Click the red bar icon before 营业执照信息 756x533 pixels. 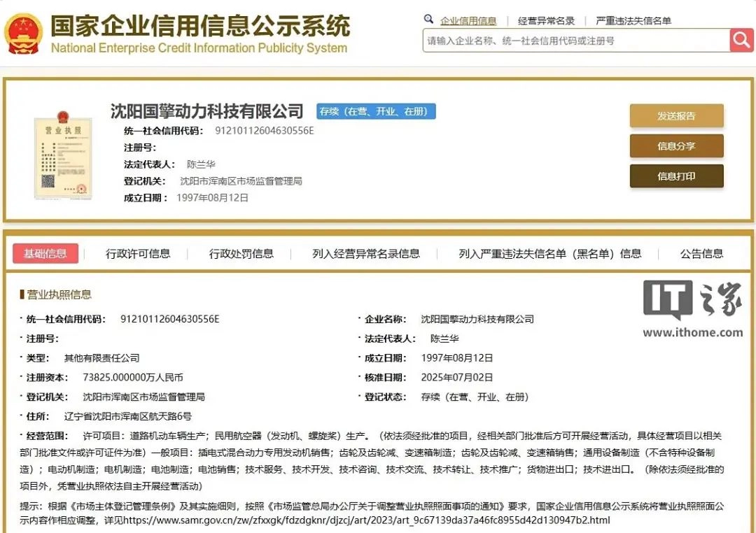tap(22, 294)
